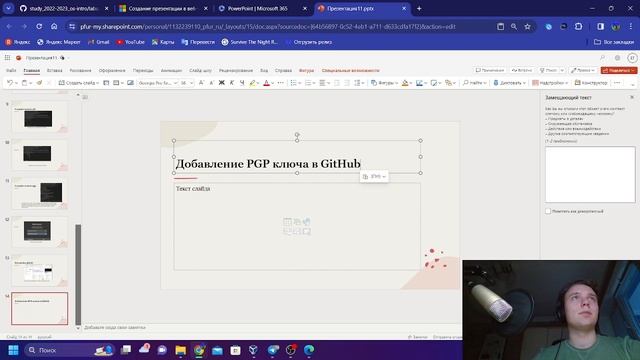Click the shape outline pen icon
This screenshot has width=640, height=360.
pyautogui.click(x=419, y=83)
